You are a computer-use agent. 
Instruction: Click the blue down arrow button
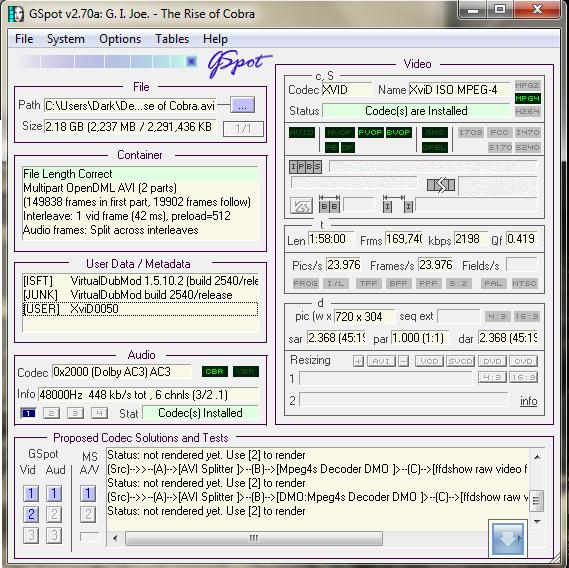coord(508,539)
